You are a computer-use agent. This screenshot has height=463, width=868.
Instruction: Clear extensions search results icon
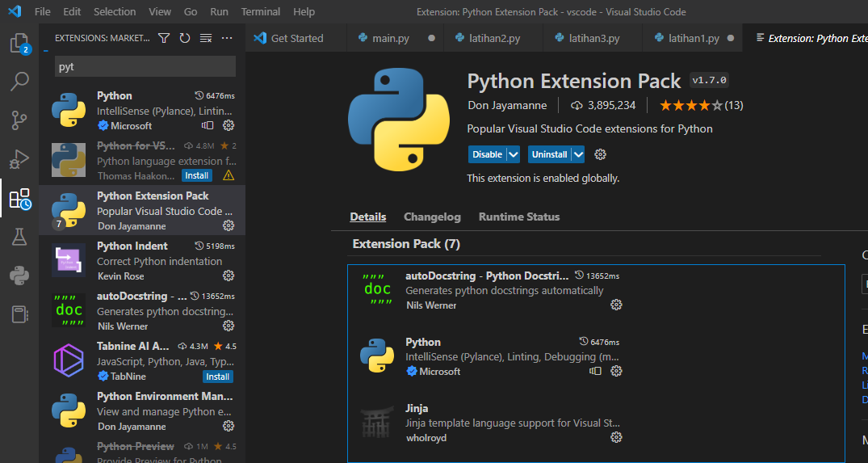point(206,38)
